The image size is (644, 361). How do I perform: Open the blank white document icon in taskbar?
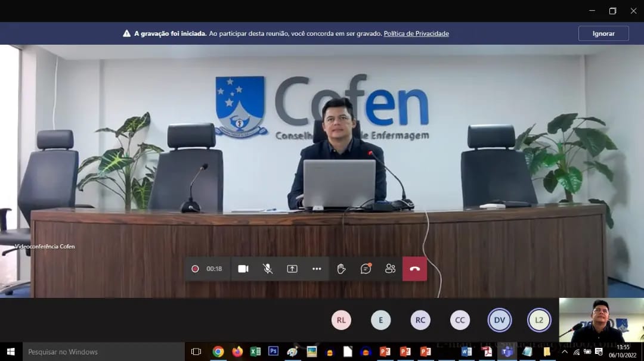[348, 351]
